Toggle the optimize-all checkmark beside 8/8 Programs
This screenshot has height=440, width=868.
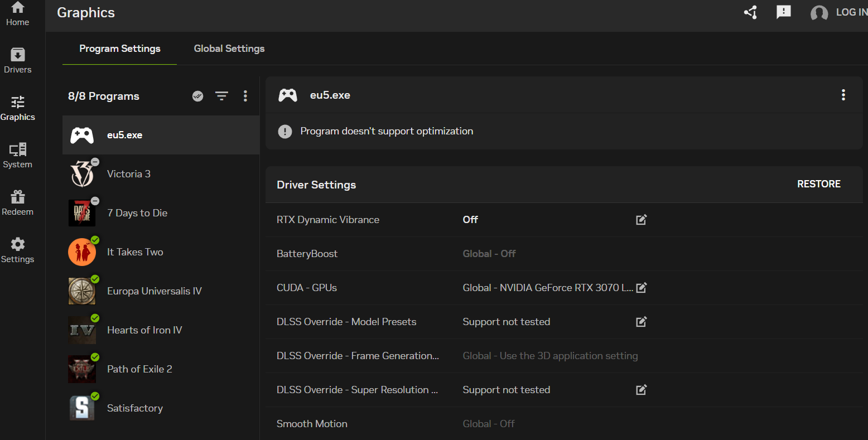click(197, 96)
